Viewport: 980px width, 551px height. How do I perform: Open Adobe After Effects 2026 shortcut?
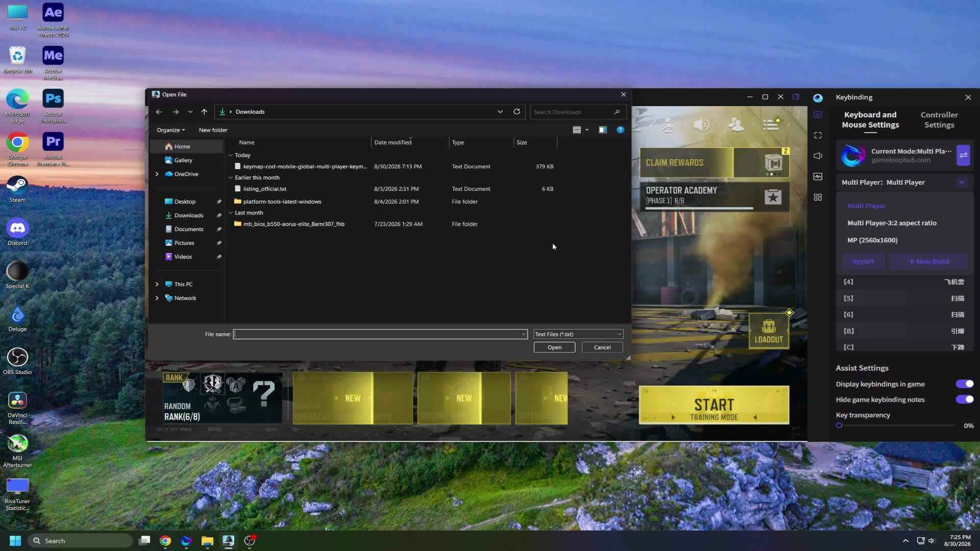pos(53,20)
